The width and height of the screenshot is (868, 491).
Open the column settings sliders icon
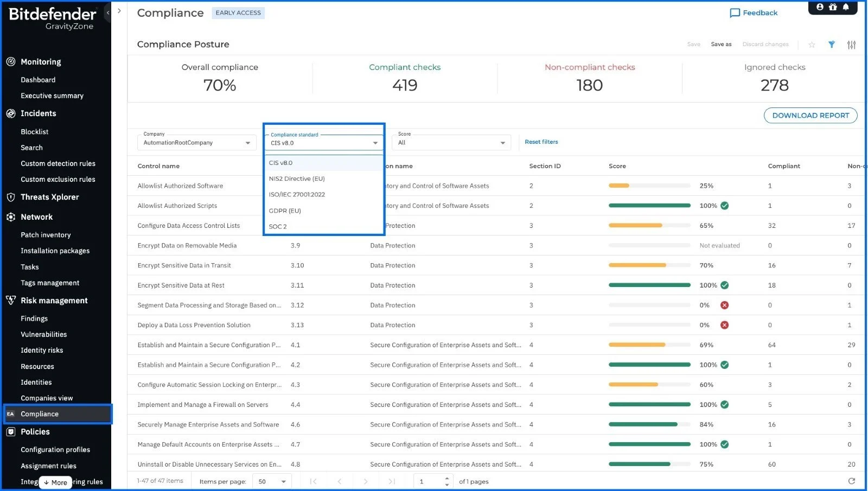851,45
